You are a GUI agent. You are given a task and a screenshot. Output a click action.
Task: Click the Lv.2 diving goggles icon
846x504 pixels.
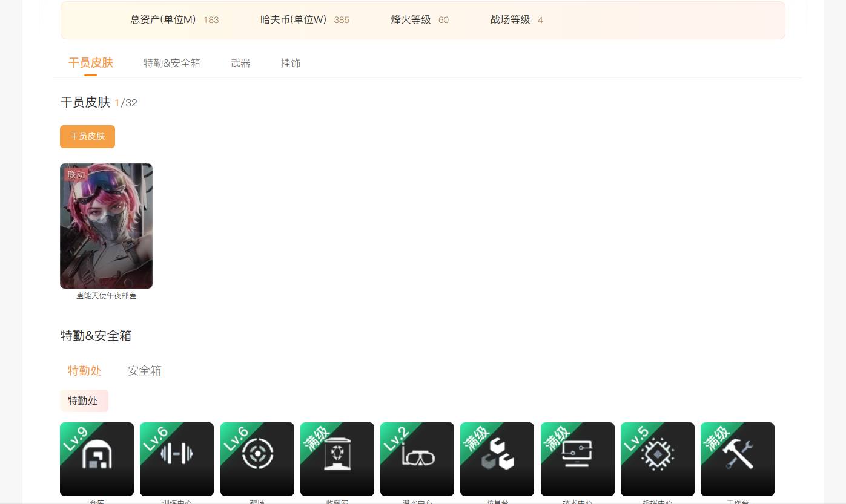pyautogui.click(x=417, y=459)
